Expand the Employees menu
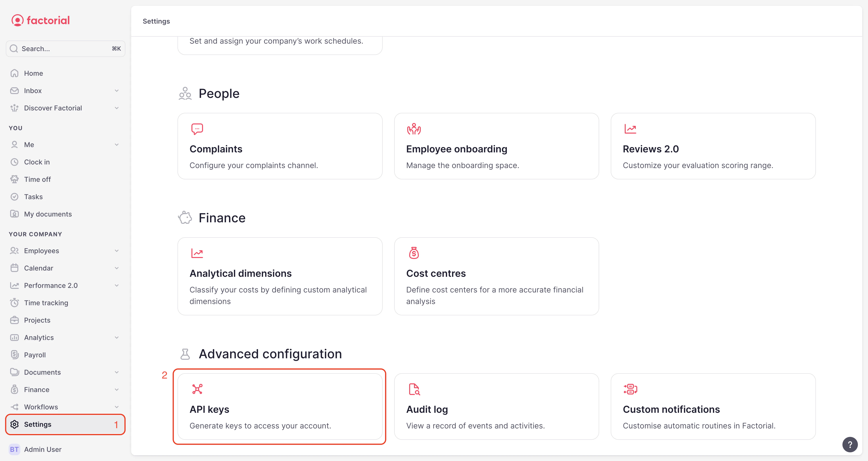The width and height of the screenshot is (868, 461). pos(117,250)
